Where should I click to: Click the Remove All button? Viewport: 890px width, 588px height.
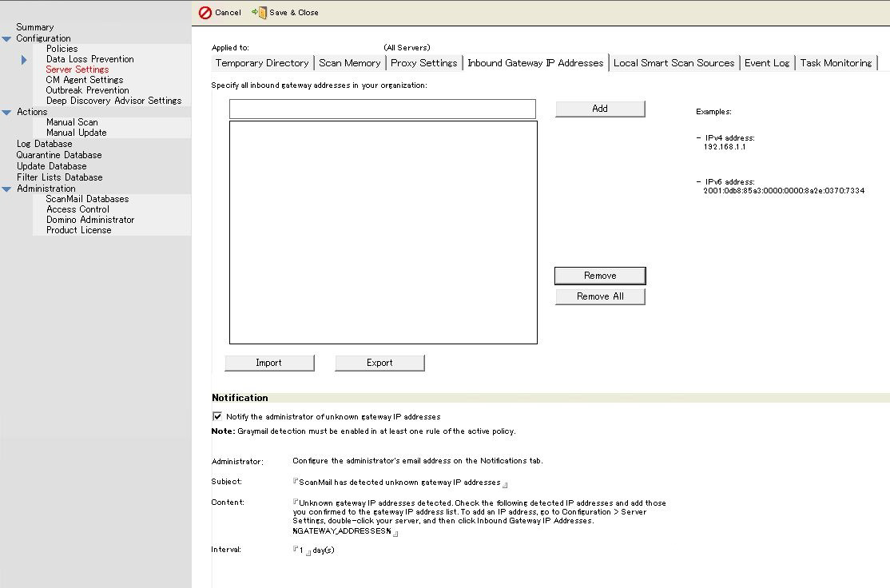(600, 296)
